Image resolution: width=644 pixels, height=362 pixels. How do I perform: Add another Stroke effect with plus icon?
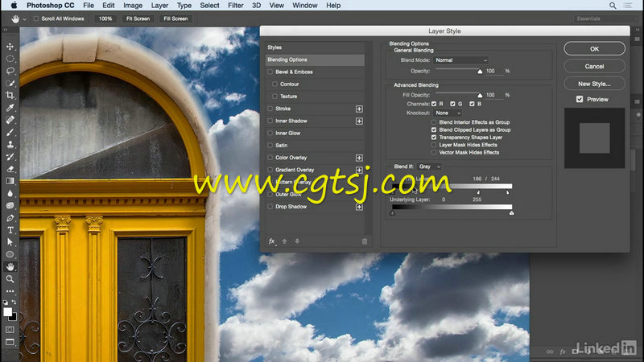359,109
